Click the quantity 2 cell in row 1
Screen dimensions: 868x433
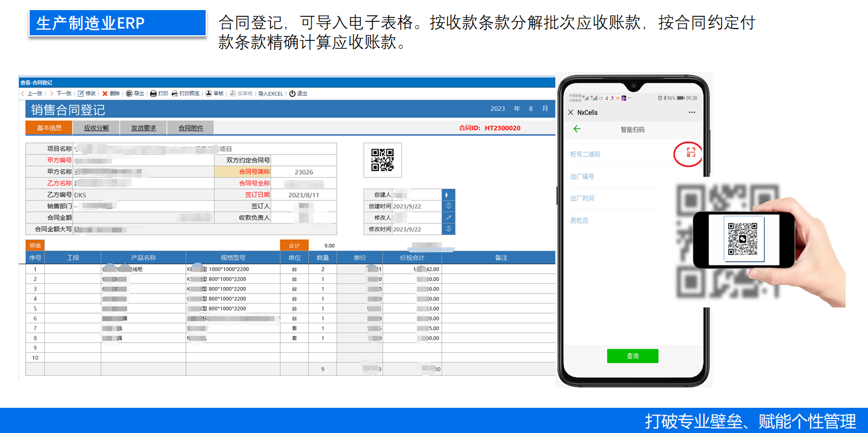point(323,269)
